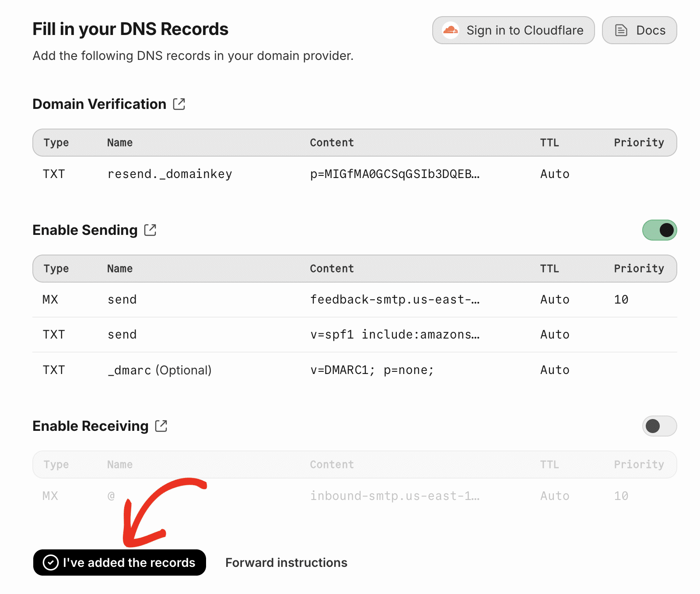Turn off the Enable Sending toggle

pyautogui.click(x=659, y=230)
